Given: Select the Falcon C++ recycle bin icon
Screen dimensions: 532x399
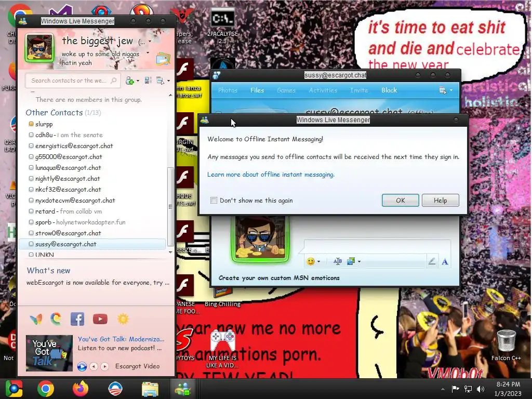Looking at the screenshot, I should tap(506, 345).
